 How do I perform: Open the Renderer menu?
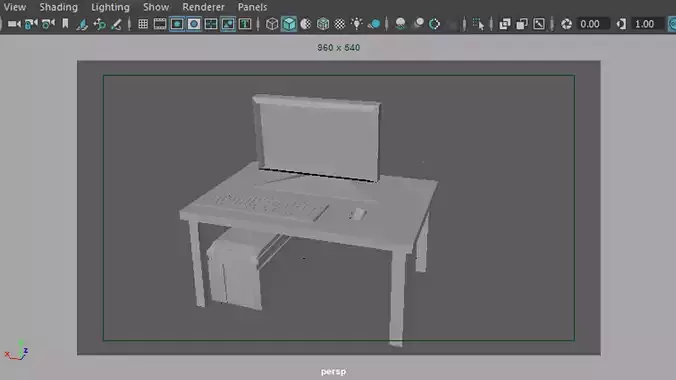click(x=203, y=7)
